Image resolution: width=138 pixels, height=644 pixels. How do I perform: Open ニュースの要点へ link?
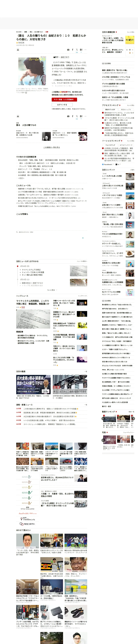tap(82, 261)
